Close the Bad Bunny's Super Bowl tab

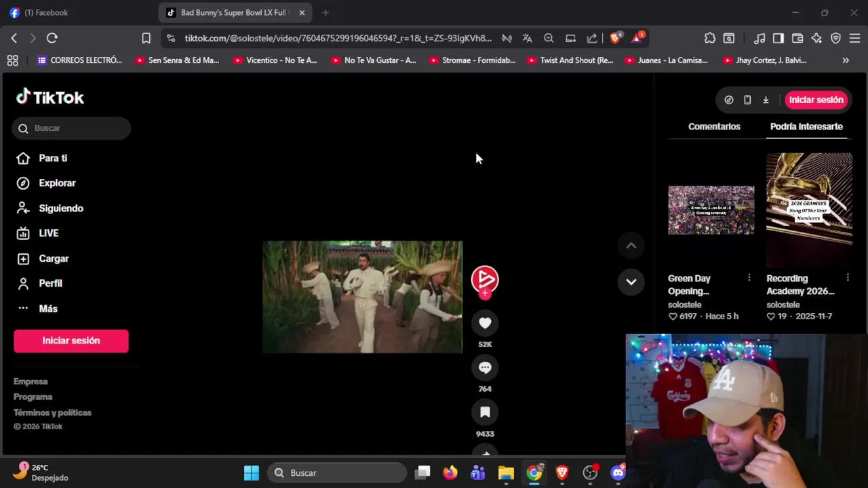tap(302, 12)
